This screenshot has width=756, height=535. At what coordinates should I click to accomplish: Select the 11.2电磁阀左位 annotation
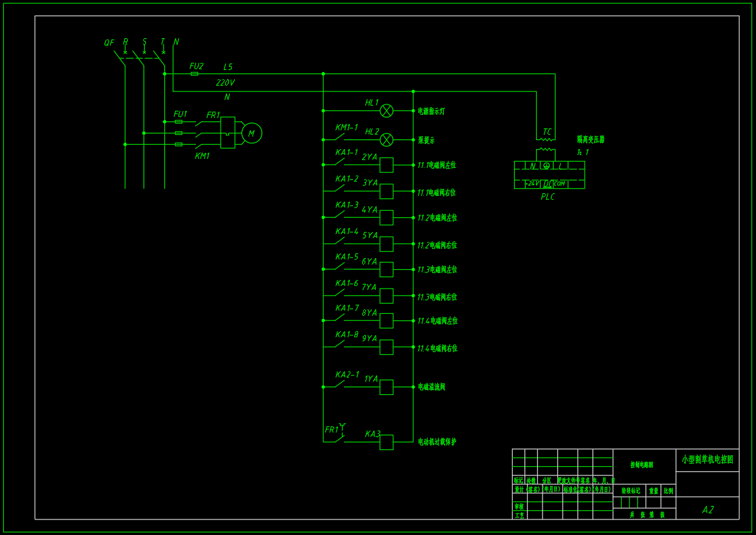point(437,217)
